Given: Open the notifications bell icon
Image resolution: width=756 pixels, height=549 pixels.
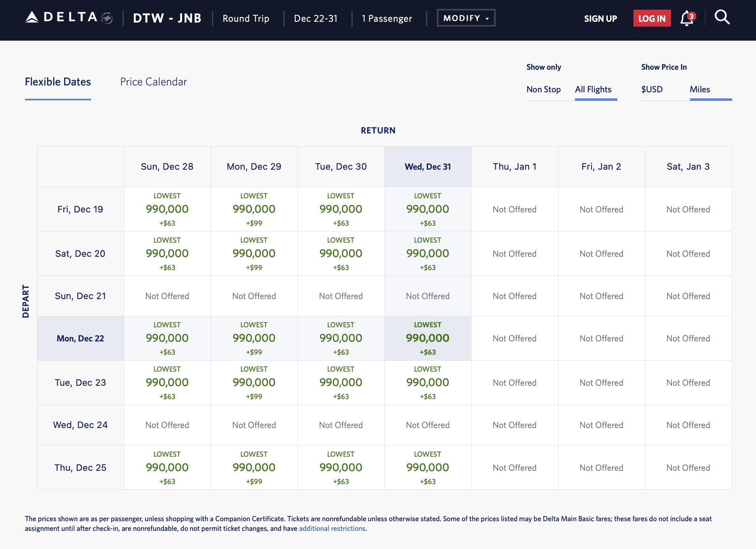Looking at the screenshot, I should click(x=687, y=19).
